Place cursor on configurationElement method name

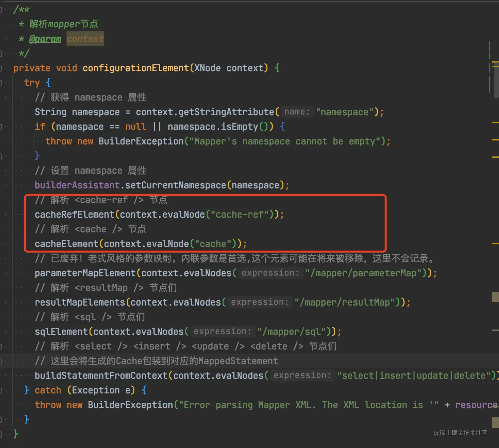pos(136,68)
